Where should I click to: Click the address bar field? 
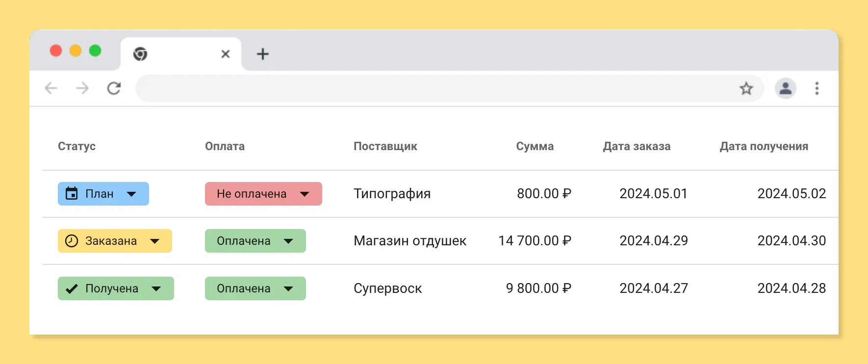pyautogui.click(x=450, y=88)
